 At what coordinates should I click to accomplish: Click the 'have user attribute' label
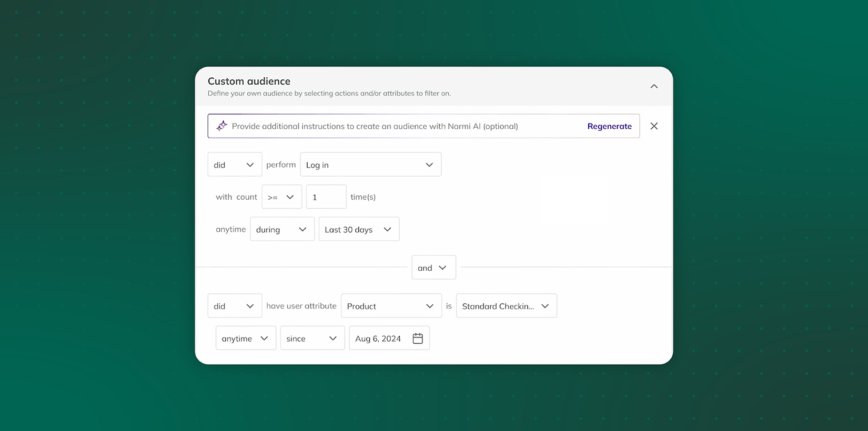tap(301, 306)
